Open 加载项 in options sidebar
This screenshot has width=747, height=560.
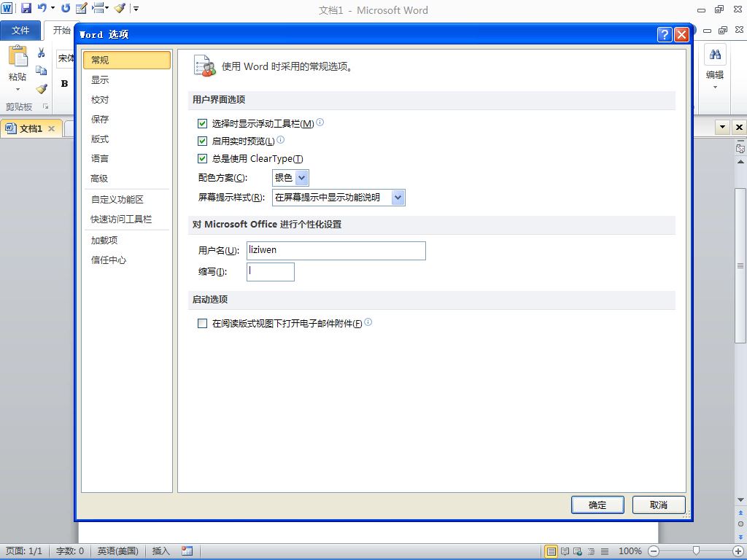pyautogui.click(x=127, y=241)
